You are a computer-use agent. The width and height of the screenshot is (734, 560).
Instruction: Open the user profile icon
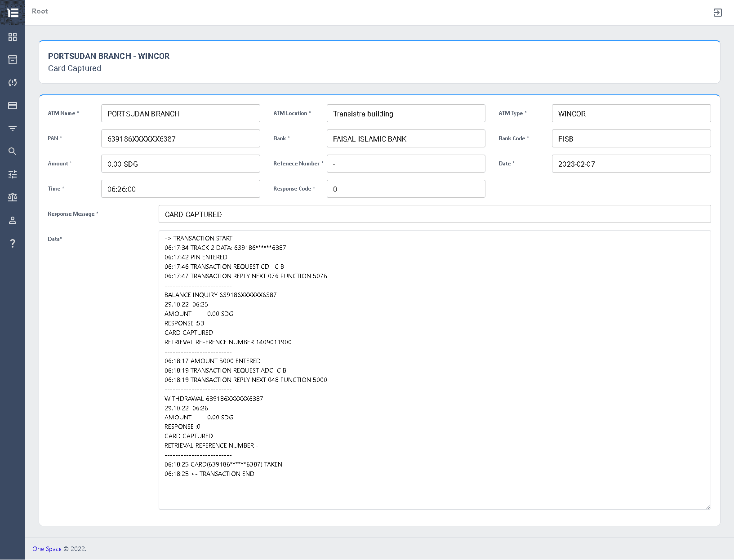[12, 220]
